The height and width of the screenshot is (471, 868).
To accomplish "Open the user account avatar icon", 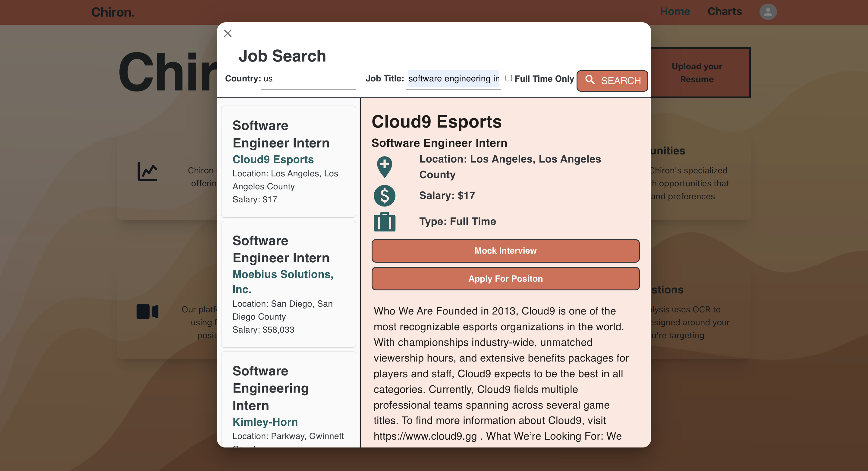I will [x=768, y=12].
